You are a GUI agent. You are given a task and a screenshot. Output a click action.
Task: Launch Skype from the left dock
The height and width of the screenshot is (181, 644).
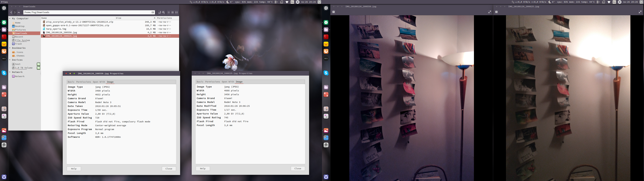pyautogui.click(x=4, y=73)
